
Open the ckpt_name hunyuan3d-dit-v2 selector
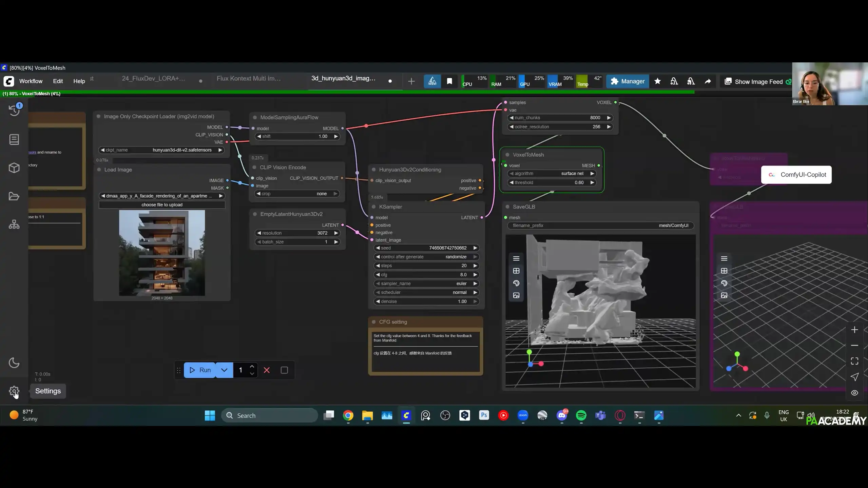[162, 150]
